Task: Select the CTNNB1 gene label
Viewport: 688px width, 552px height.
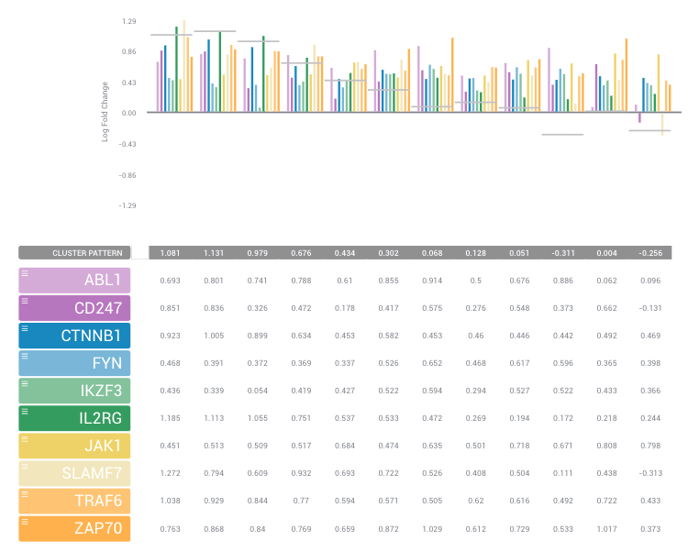Action: point(74,336)
